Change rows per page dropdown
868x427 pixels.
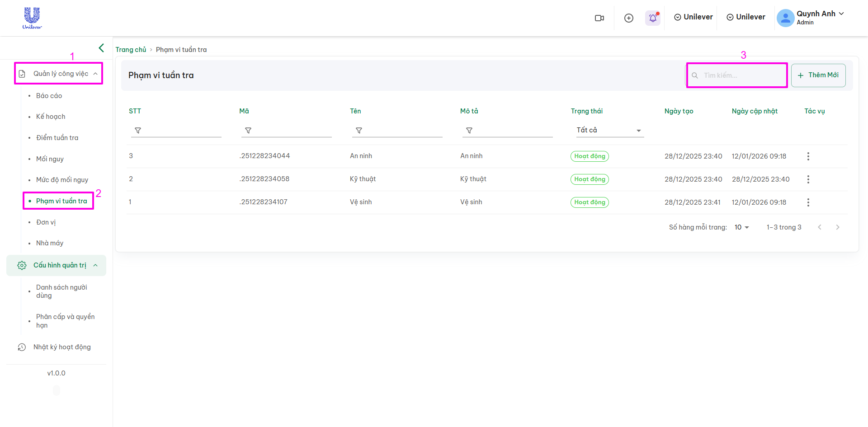741,227
